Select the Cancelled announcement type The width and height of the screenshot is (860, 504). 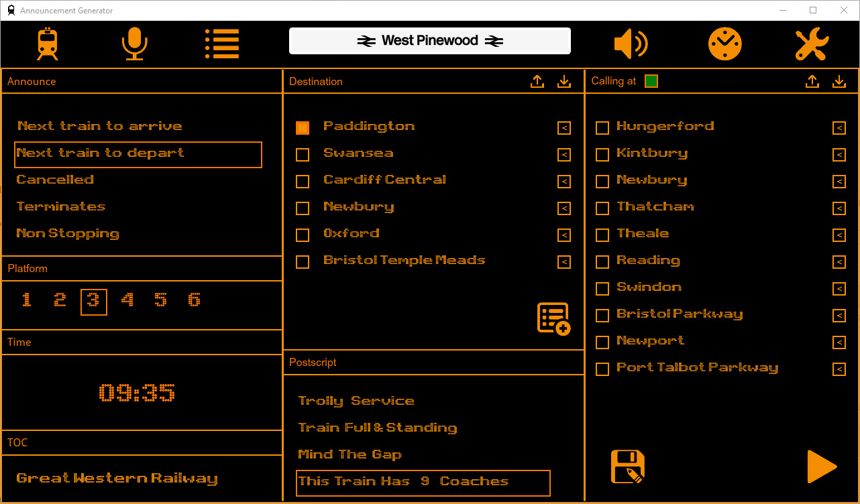[55, 180]
